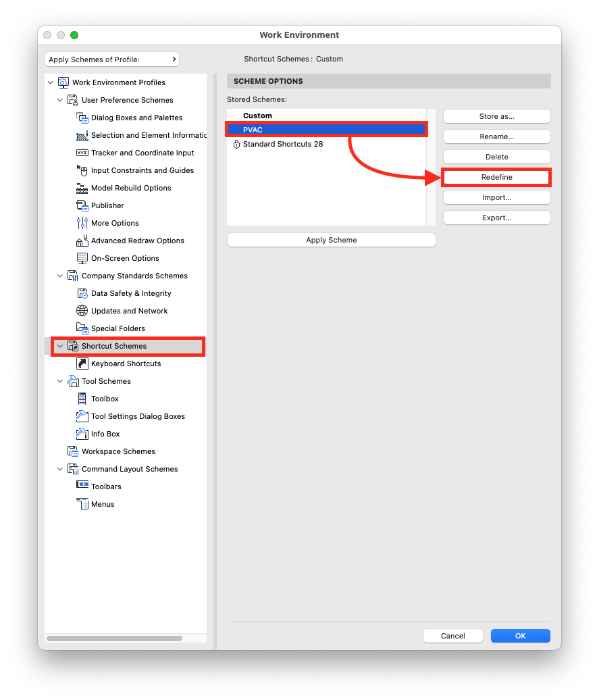599x700 pixels.
Task: Click the Export button
Action: pos(496,218)
